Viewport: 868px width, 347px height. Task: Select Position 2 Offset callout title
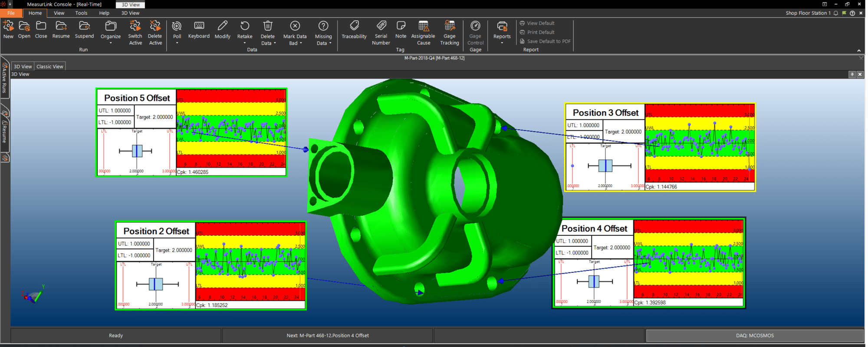(156, 231)
